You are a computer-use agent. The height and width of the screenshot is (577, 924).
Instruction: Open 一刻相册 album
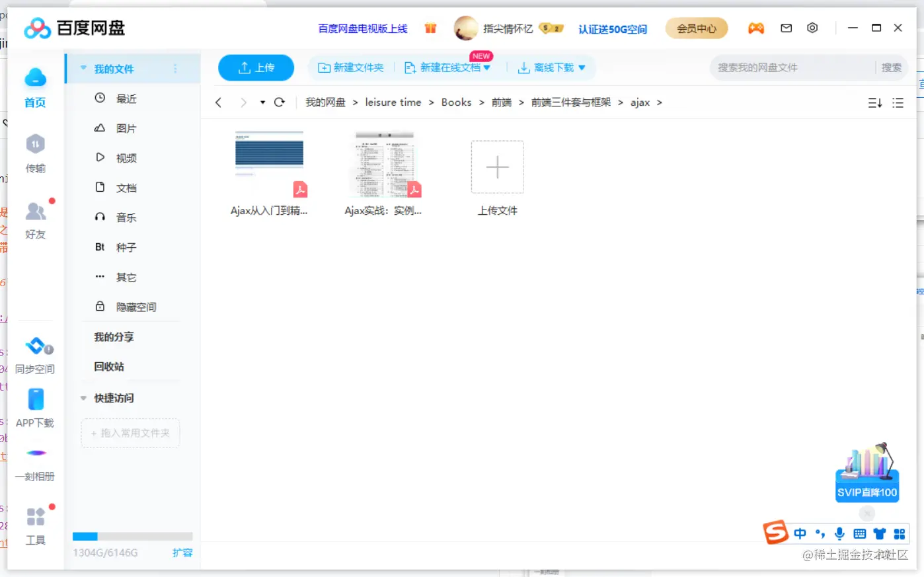(35, 464)
